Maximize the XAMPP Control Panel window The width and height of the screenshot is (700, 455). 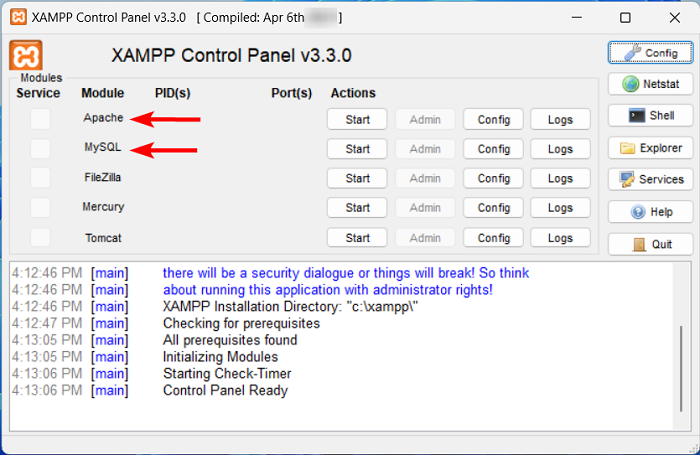[625, 17]
